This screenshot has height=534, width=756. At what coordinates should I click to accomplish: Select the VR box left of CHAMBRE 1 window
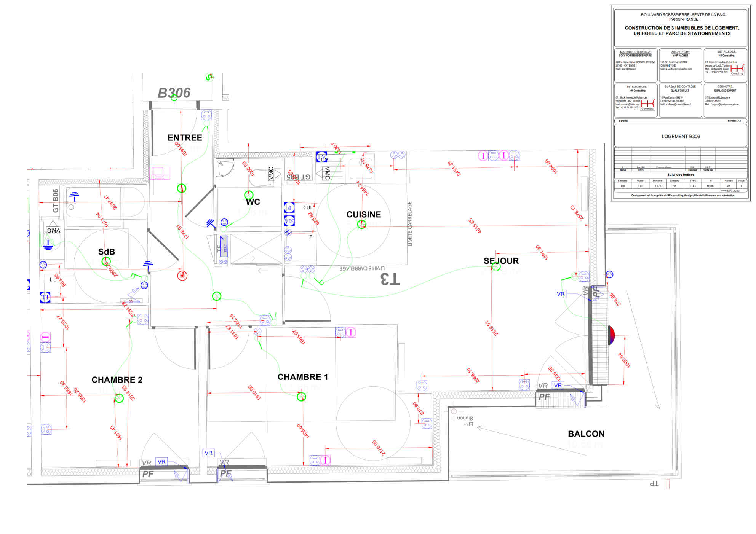(209, 453)
